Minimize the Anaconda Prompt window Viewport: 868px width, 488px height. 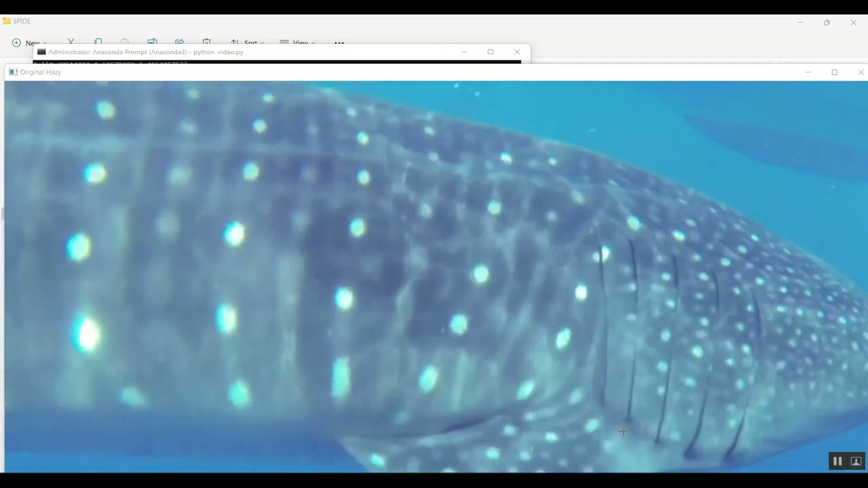click(465, 52)
